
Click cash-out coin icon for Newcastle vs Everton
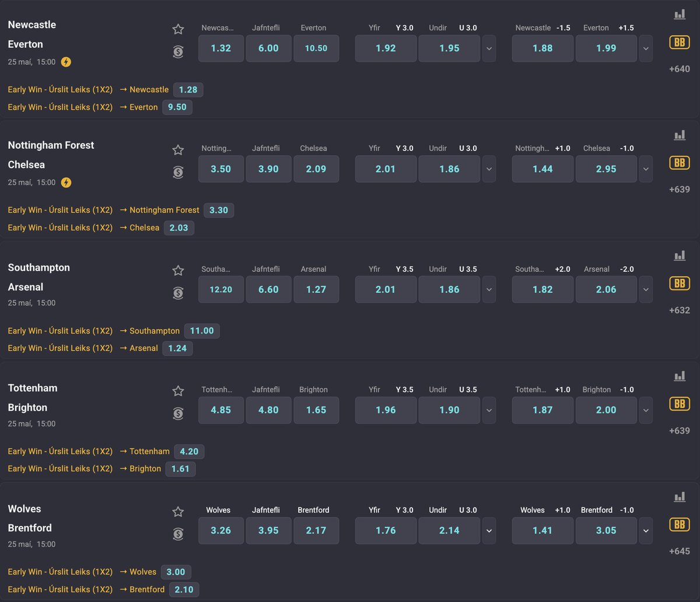pos(178,52)
